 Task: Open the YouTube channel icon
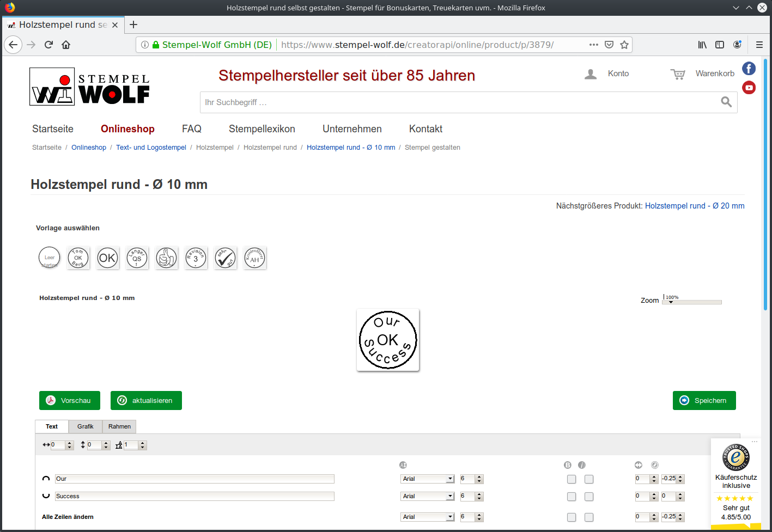[x=749, y=87]
